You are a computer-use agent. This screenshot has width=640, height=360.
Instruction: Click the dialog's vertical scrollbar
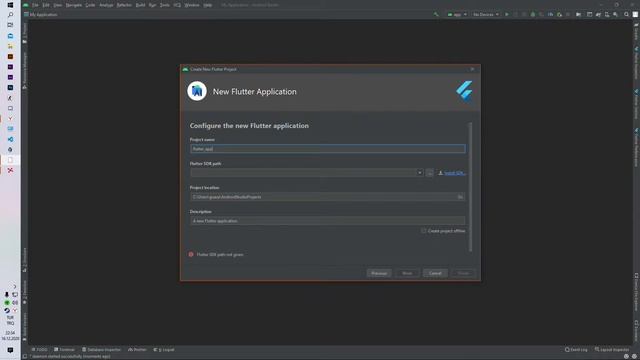(x=471, y=187)
